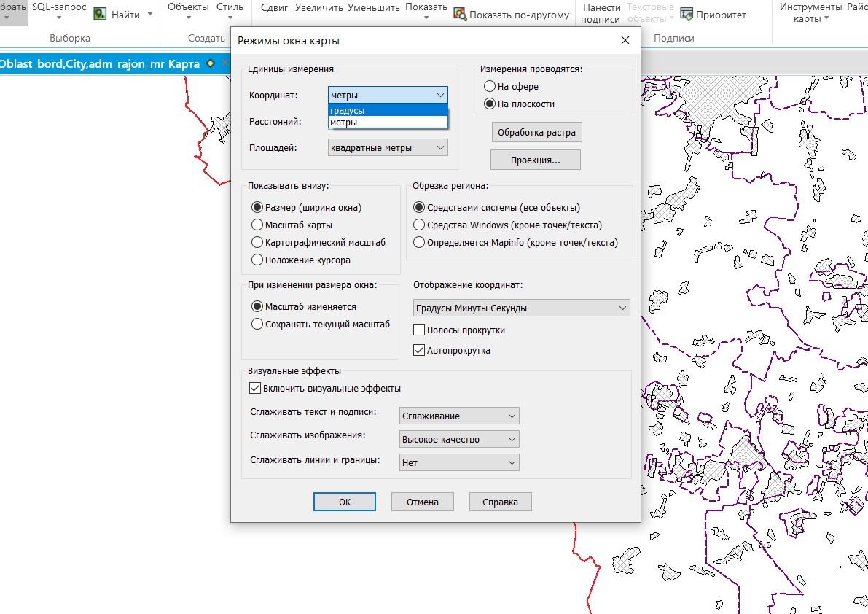The height and width of the screenshot is (614, 868).
Task: Select Картографический масштаб option
Action: point(257,242)
